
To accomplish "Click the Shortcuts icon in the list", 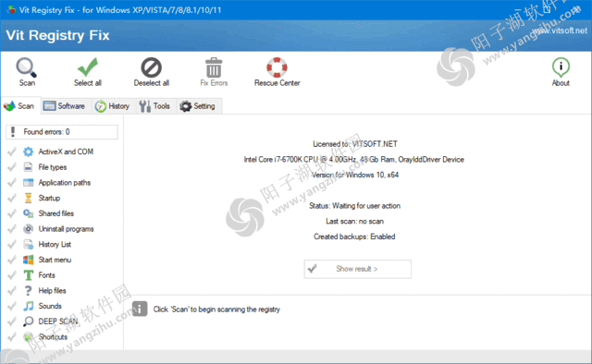I will 28,337.
